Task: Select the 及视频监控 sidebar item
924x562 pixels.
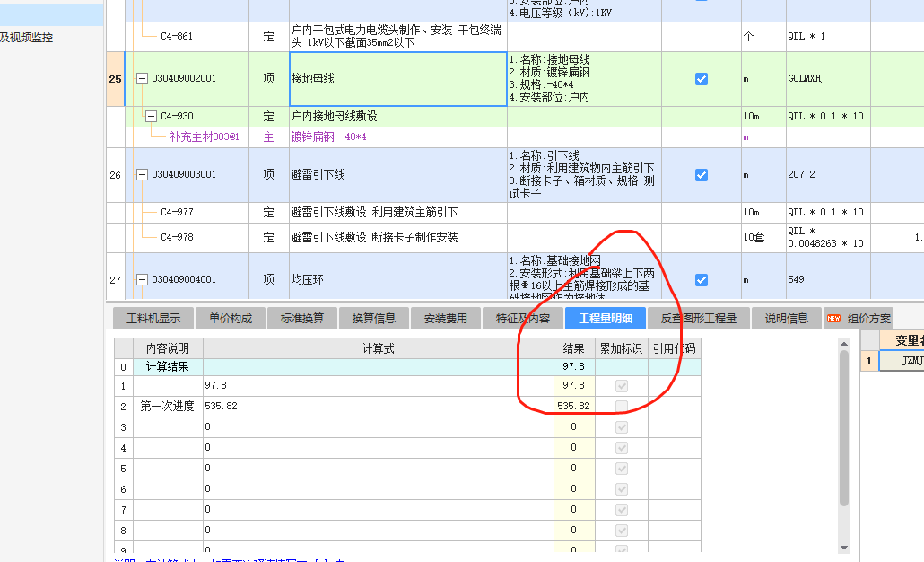Action: point(27,38)
